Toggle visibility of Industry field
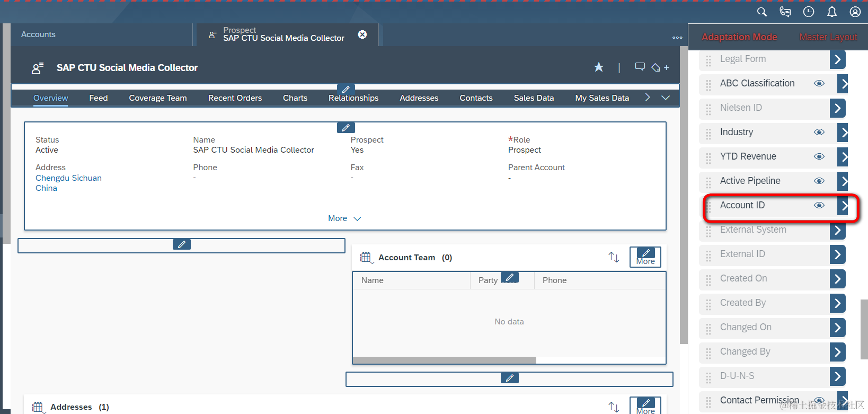This screenshot has height=414, width=868. [819, 132]
